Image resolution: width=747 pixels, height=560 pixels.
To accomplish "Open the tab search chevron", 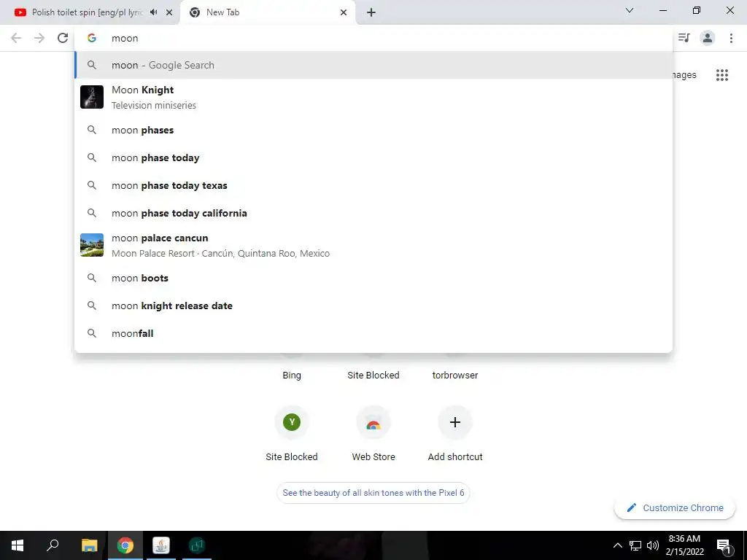I will pos(630,10).
